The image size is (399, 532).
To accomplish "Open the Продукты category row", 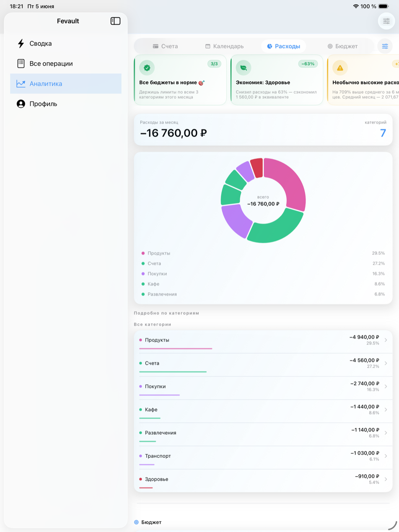I will pos(263,342).
